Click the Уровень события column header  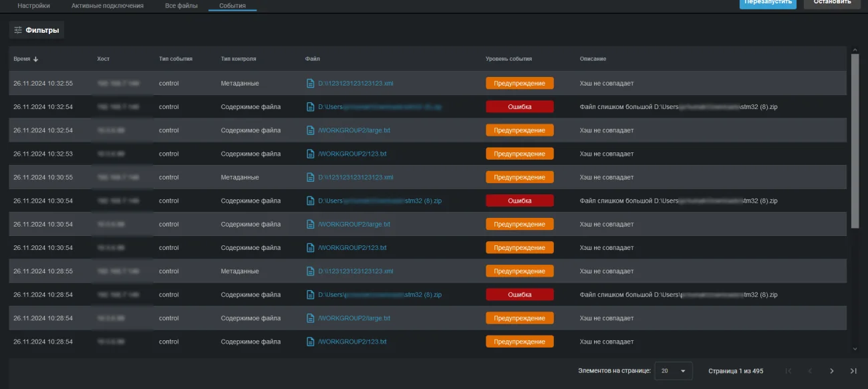tap(509, 59)
